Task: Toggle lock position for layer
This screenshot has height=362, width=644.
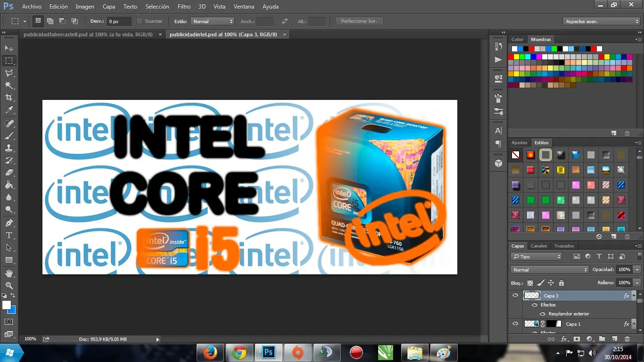Action: pos(551,283)
